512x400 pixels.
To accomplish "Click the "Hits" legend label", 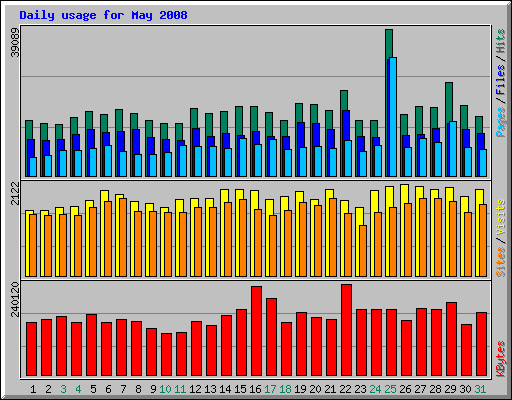I will (501, 41).
